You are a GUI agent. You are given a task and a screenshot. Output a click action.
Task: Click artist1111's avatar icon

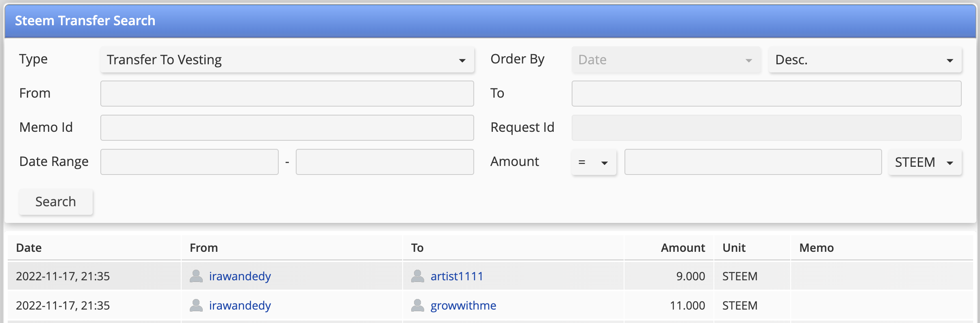[418, 276]
